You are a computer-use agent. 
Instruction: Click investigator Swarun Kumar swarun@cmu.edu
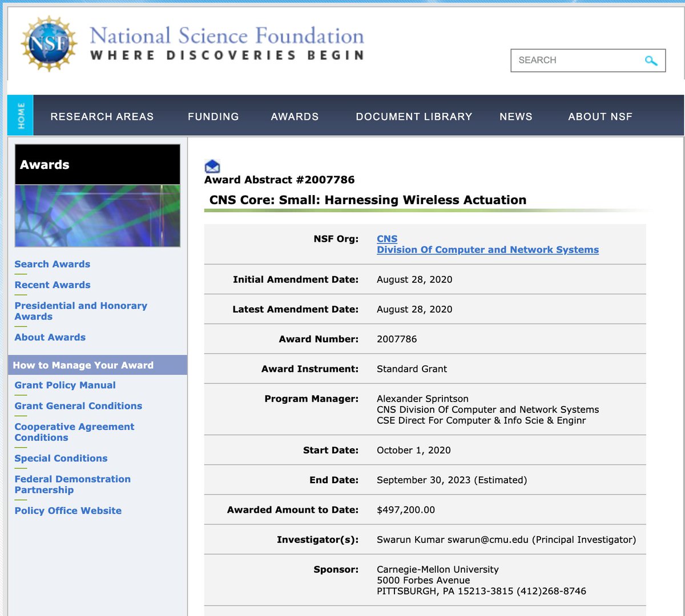point(453,540)
